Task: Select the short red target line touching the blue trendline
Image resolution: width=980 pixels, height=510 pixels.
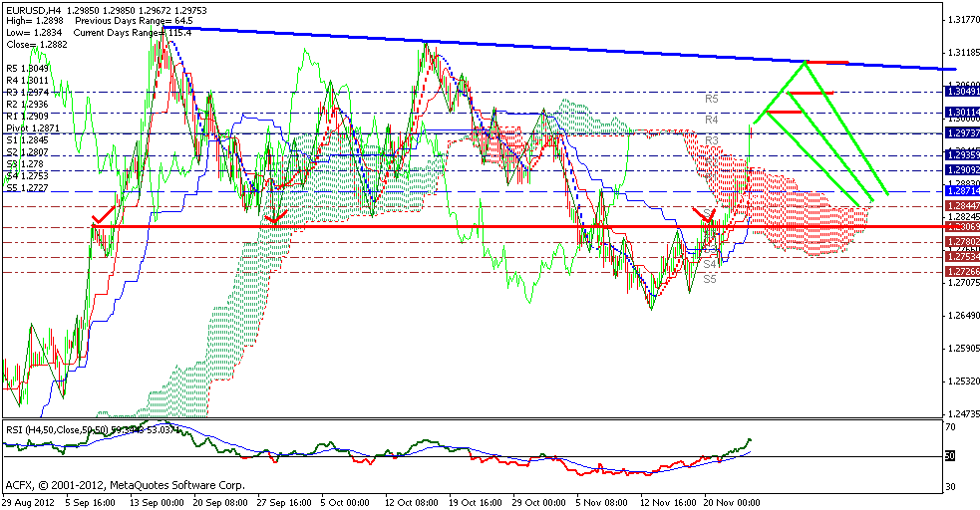Action: click(827, 63)
